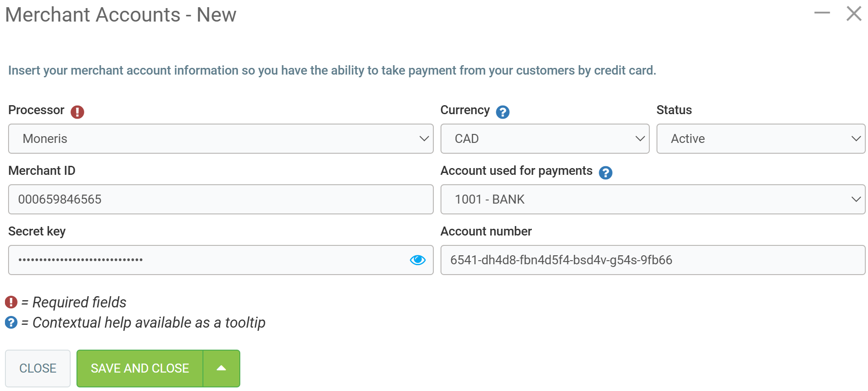
Task: Show the secret key with eye icon
Action: coord(418,260)
